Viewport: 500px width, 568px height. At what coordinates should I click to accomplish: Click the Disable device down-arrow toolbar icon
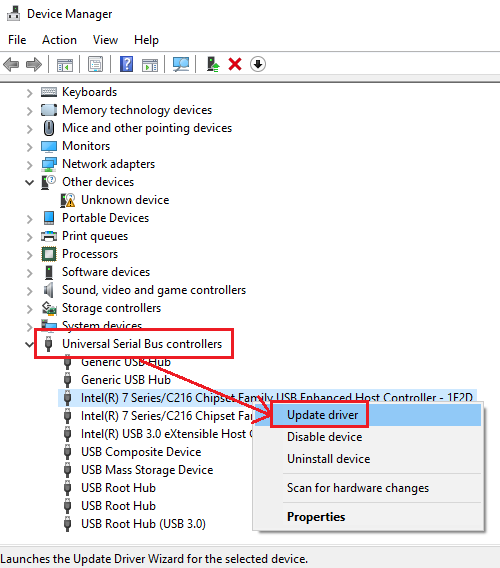point(258,64)
